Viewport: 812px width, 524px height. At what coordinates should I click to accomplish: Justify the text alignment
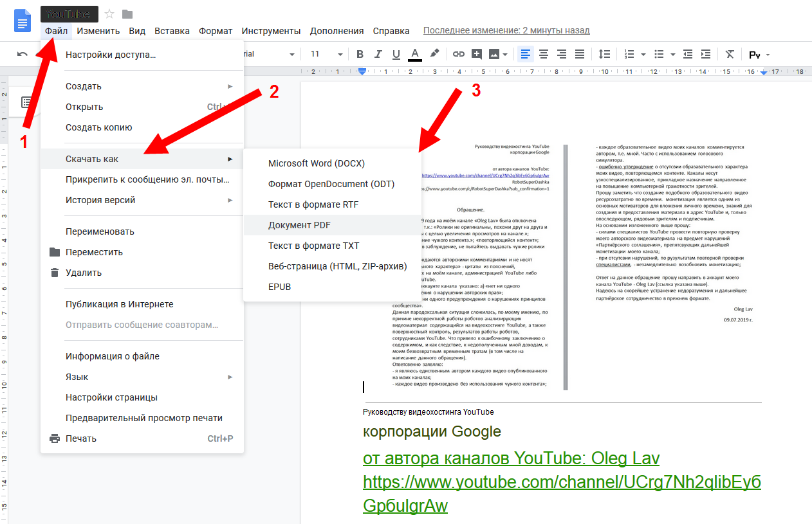(580, 54)
